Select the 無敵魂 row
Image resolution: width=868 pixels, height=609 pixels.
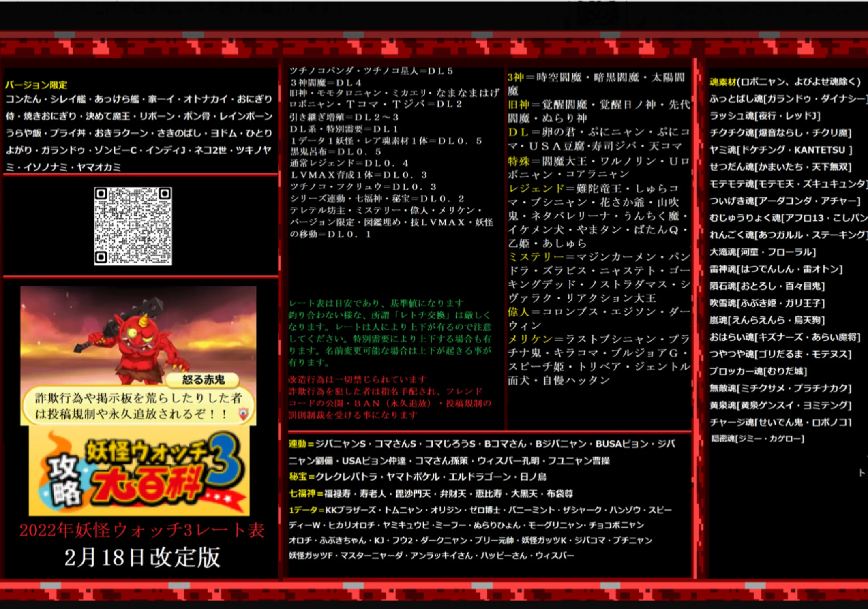(x=780, y=388)
